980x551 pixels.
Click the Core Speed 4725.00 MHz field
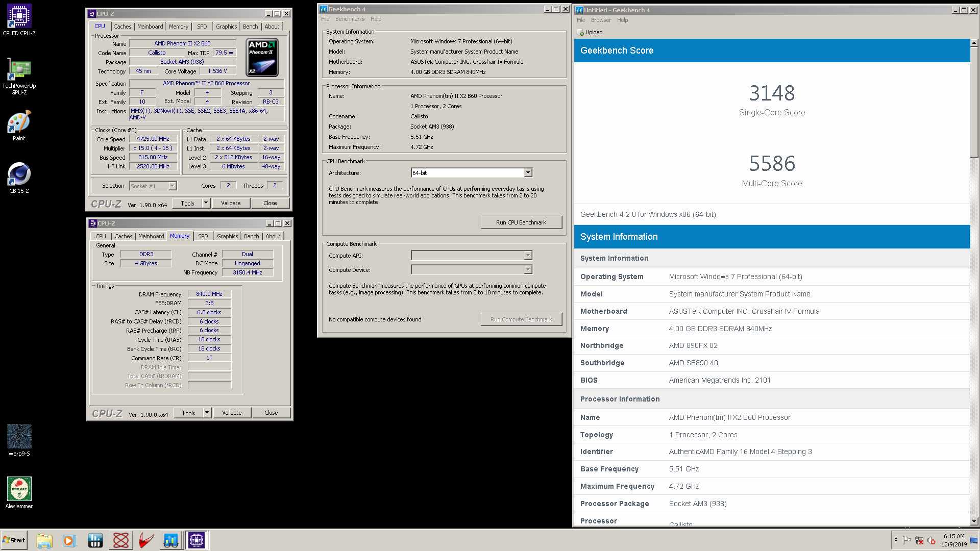click(153, 139)
